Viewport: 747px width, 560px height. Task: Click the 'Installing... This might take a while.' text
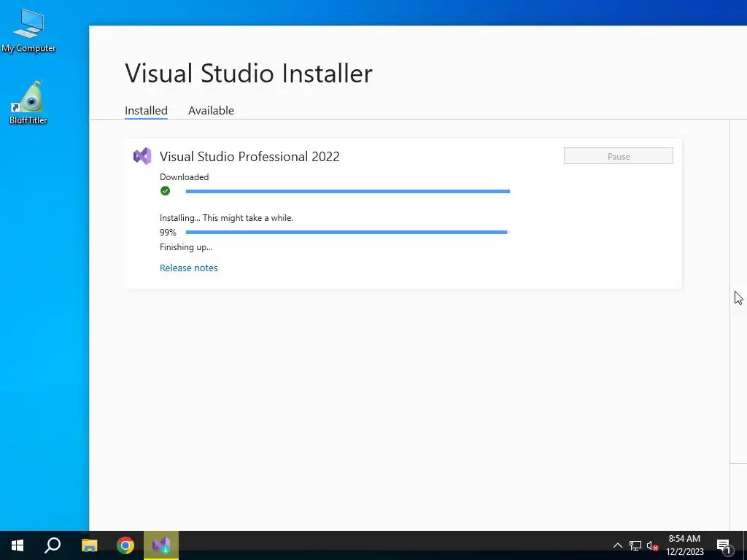point(226,218)
